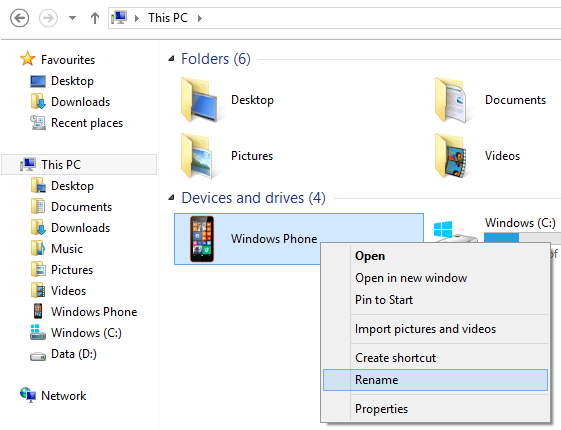Click the Downloads icon under Favourites
Viewport: 561px width, 430px height.
(38, 102)
